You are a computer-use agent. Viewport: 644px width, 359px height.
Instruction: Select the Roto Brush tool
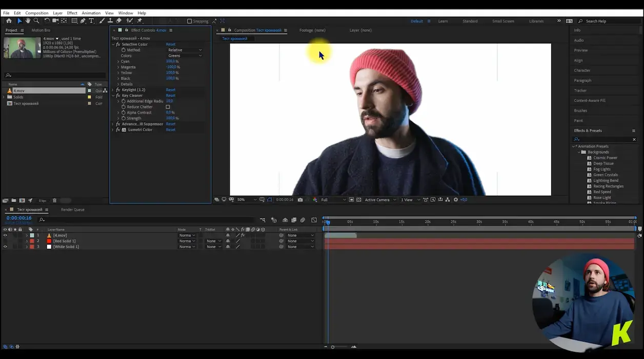coord(129,21)
